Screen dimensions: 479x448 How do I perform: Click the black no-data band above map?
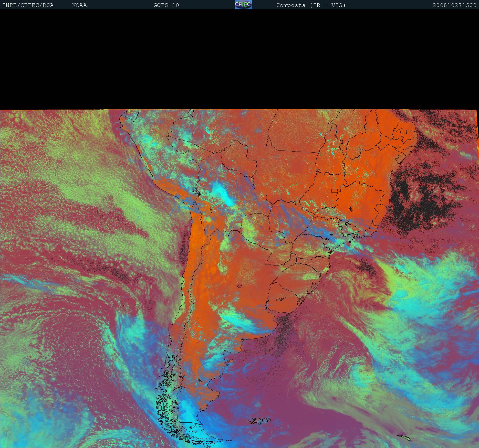click(239, 59)
